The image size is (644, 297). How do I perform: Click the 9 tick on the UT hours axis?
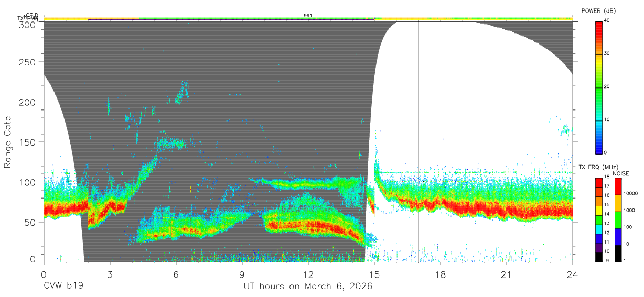point(242,274)
